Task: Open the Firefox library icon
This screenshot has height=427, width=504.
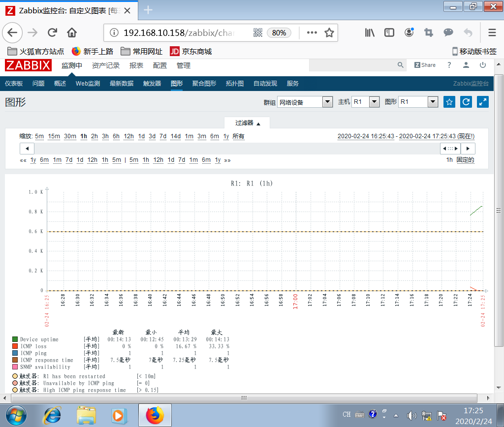Action: [x=370, y=32]
